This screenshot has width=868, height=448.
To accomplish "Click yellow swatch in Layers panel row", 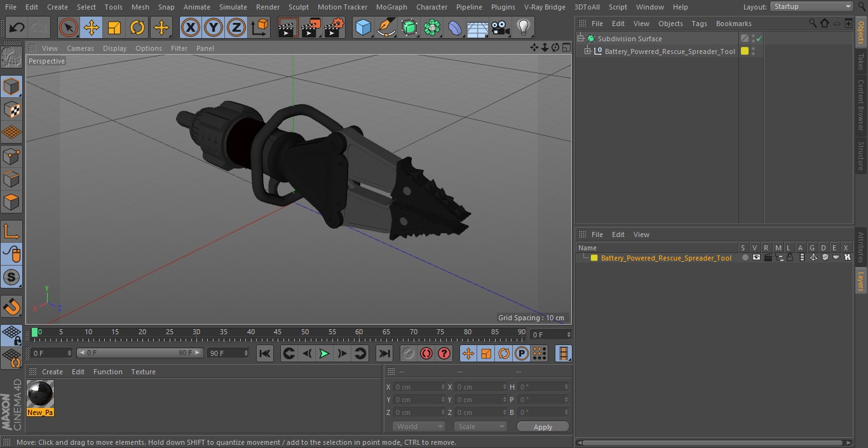I will coord(594,258).
